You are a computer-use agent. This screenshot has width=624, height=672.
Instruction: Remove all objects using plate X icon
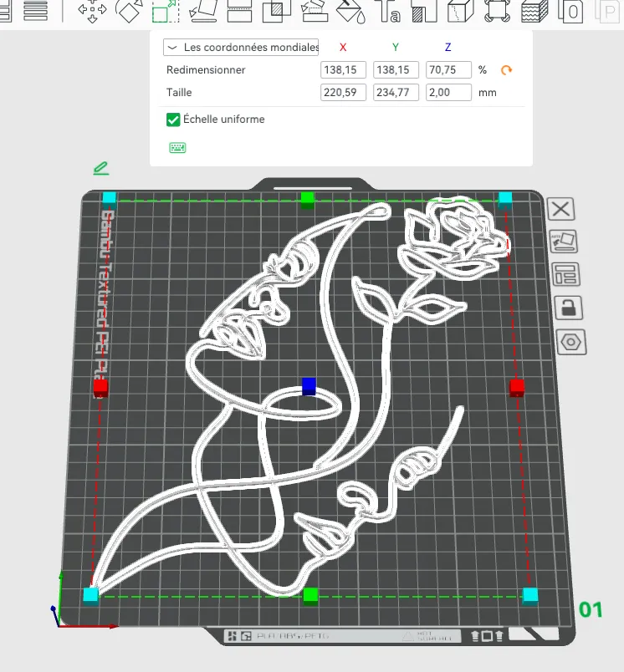(x=561, y=209)
